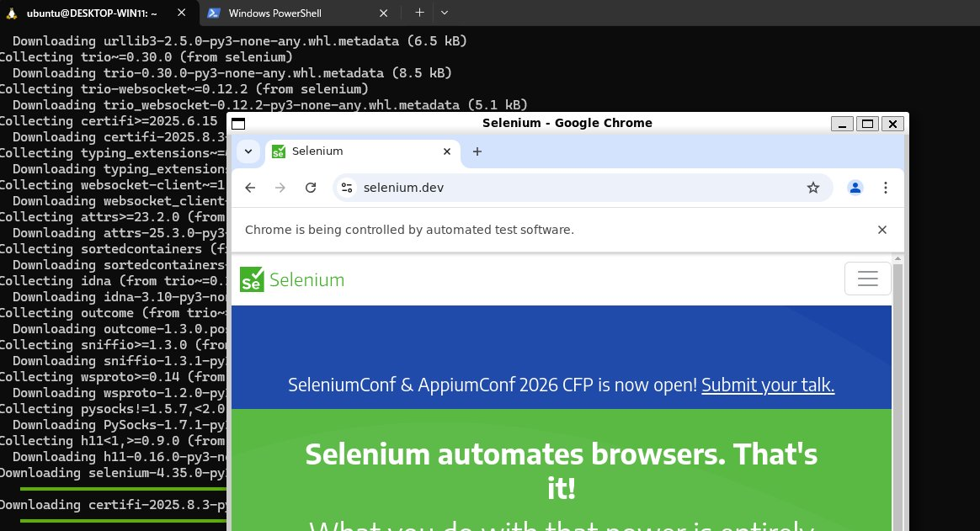
Task: Click the Selenium logo on the page
Action: pos(292,280)
